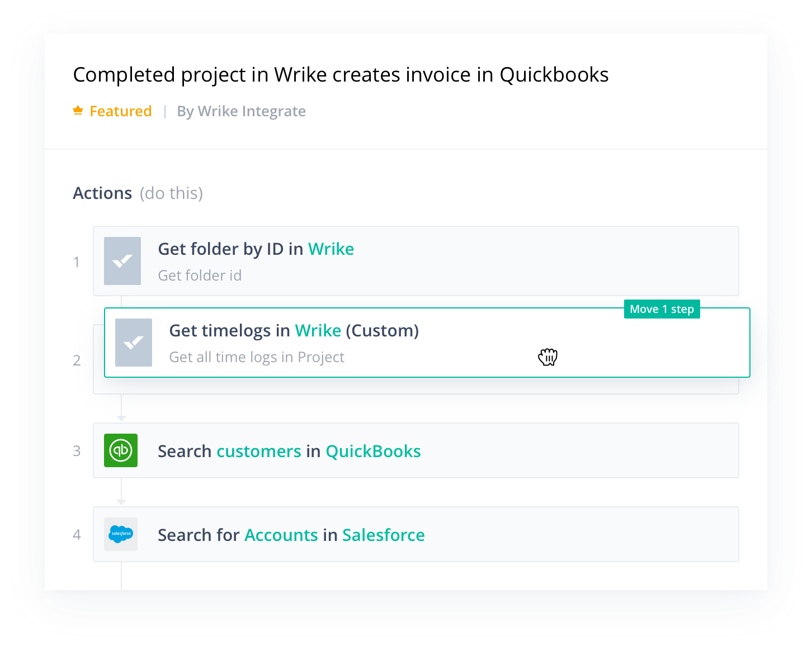812x646 pixels.
Task: Open the Salesforce link in step 4
Action: click(x=384, y=535)
